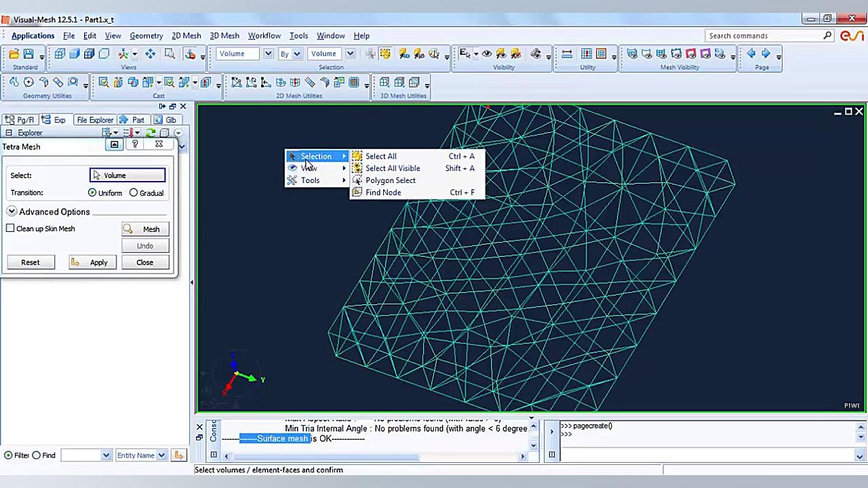Click the entity pick 'E' cursor icon in Visibility
The height and width of the screenshot is (488, 868).
(x=465, y=54)
